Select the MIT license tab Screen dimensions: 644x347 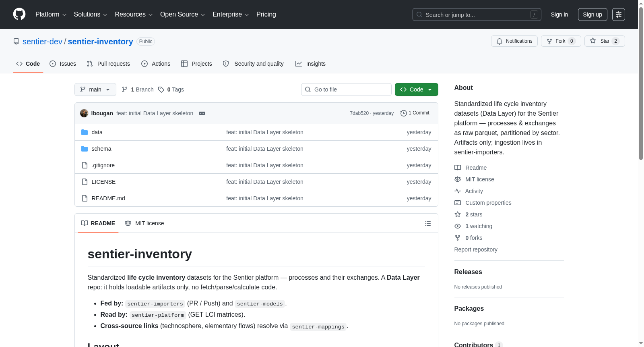(144, 223)
